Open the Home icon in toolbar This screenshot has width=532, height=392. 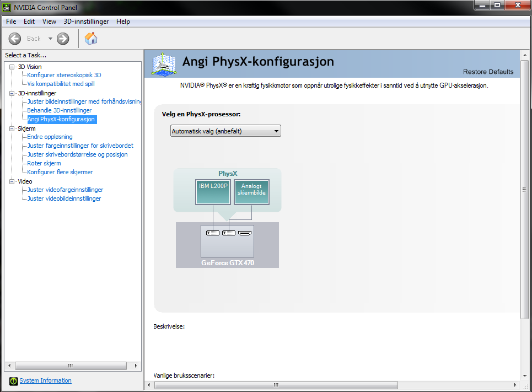click(91, 39)
